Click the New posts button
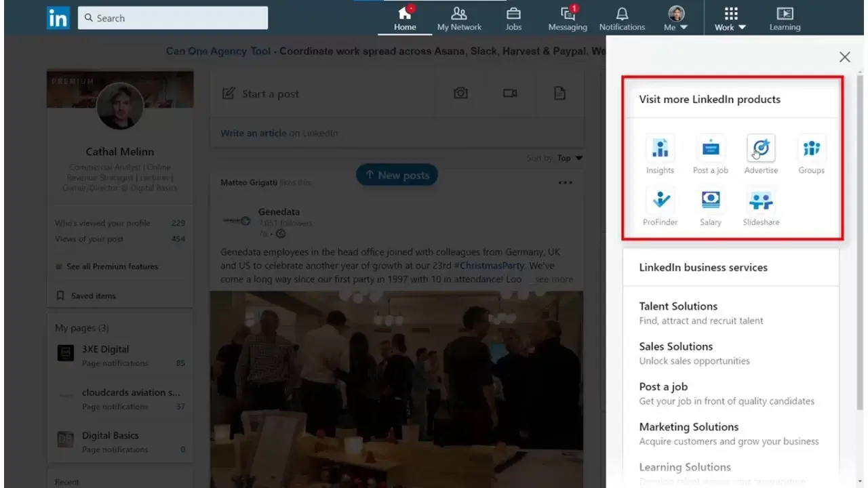This screenshot has height=488, width=868. [397, 175]
